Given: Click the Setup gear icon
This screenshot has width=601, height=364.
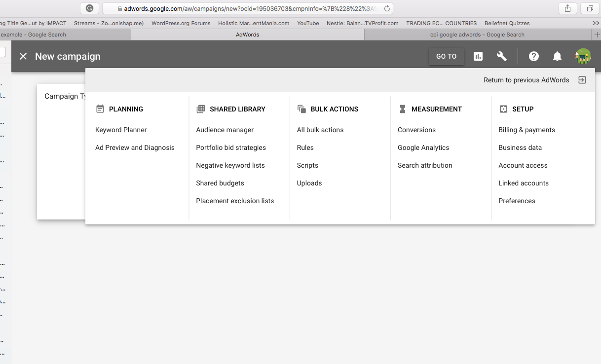Looking at the screenshot, I should tap(503, 109).
